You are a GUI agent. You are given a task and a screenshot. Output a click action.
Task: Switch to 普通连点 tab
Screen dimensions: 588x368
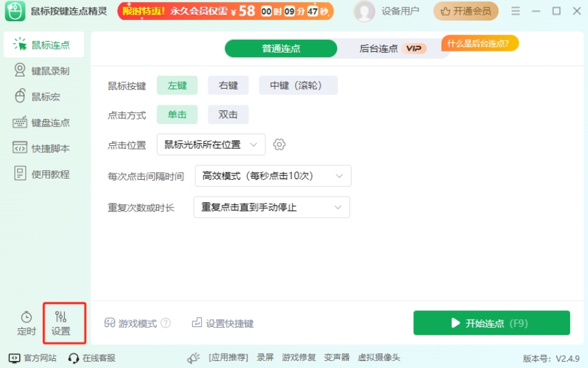281,48
